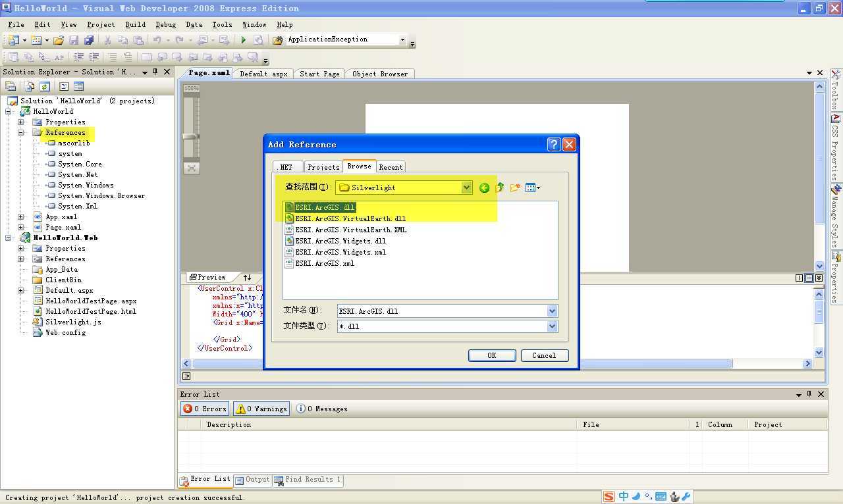The width and height of the screenshot is (843, 504).
Task: Open the Object Browser tab
Action: point(380,74)
